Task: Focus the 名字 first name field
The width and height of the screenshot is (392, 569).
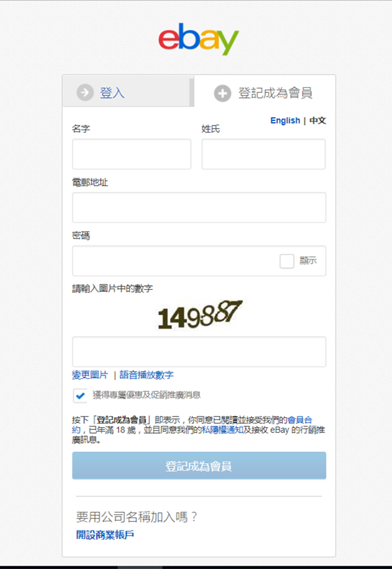Action: click(x=131, y=154)
